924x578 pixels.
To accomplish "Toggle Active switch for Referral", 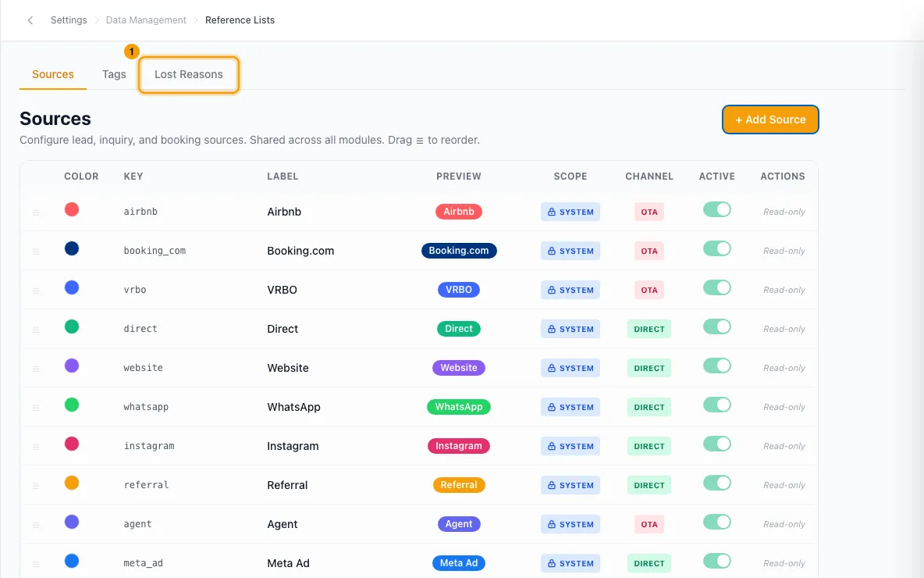I will [717, 483].
